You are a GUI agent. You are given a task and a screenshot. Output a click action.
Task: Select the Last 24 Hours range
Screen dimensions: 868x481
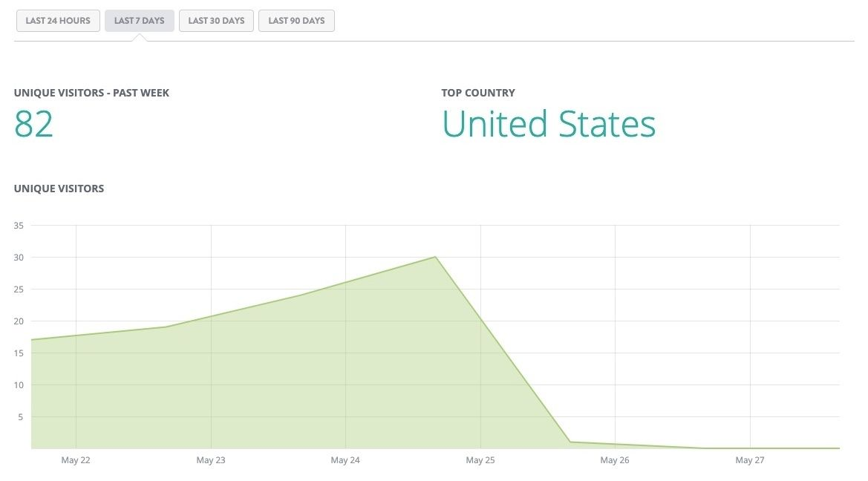coord(58,21)
